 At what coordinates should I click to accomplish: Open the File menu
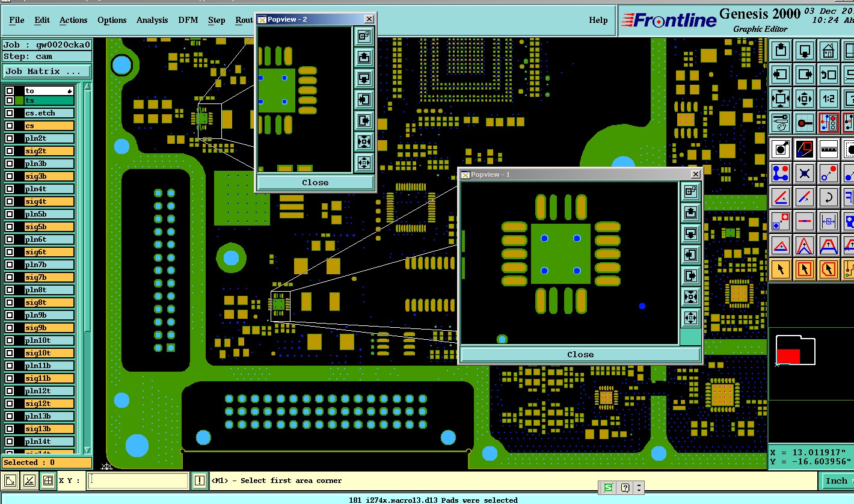coord(17,20)
